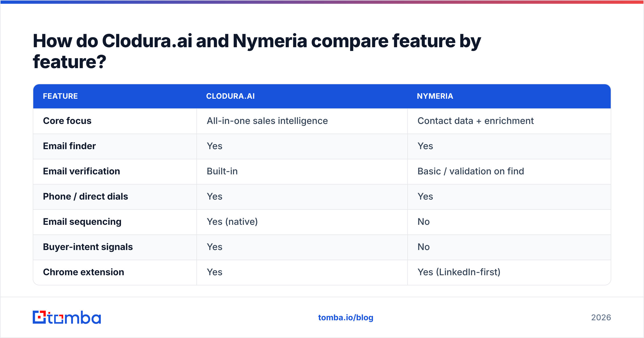Click Clodura Yes in Buyer-intent signals row
This screenshot has height=338, width=644.
(214, 247)
